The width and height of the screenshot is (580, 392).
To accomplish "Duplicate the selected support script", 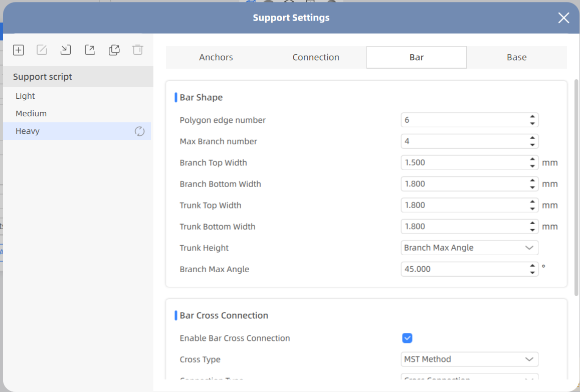I will click(114, 50).
